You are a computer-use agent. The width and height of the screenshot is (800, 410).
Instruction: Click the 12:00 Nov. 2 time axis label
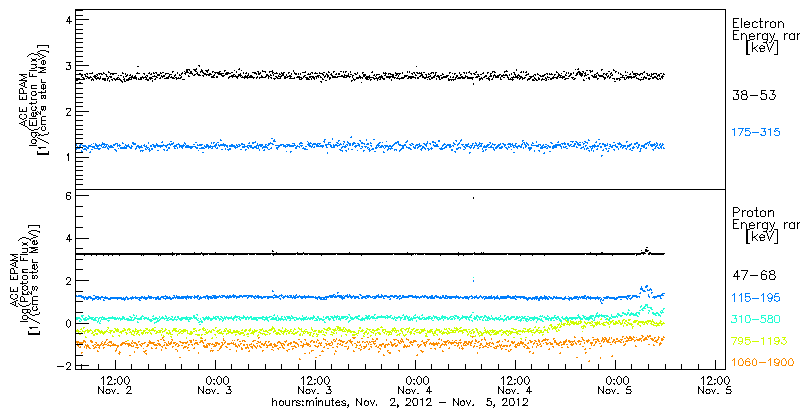[115, 386]
